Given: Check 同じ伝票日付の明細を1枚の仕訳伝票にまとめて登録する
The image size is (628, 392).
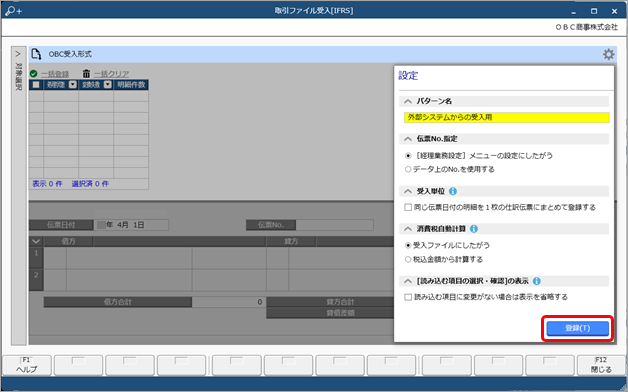Looking at the screenshot, I should coord(408,207).
